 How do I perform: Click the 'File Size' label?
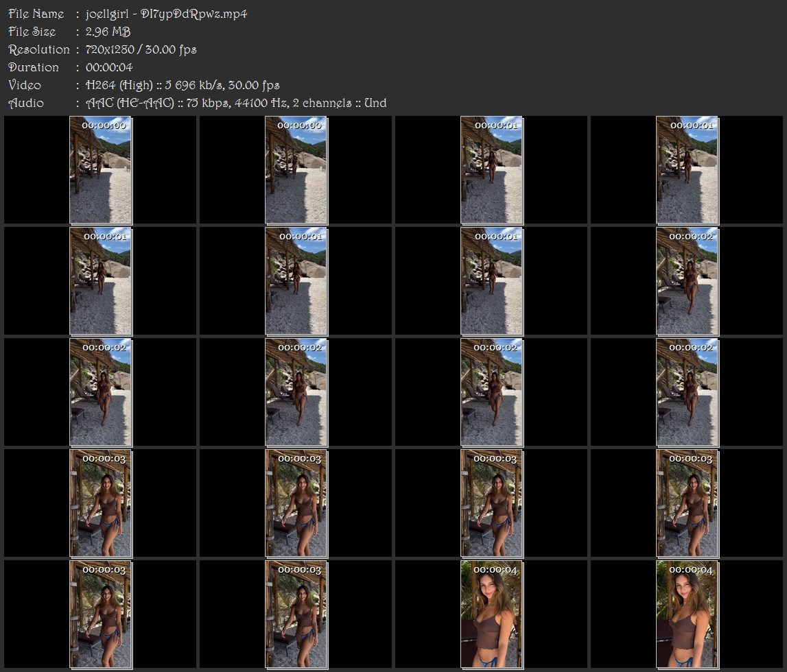(x=32, y=32)
